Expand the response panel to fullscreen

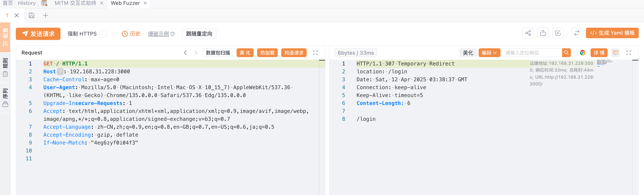[629, 53]
